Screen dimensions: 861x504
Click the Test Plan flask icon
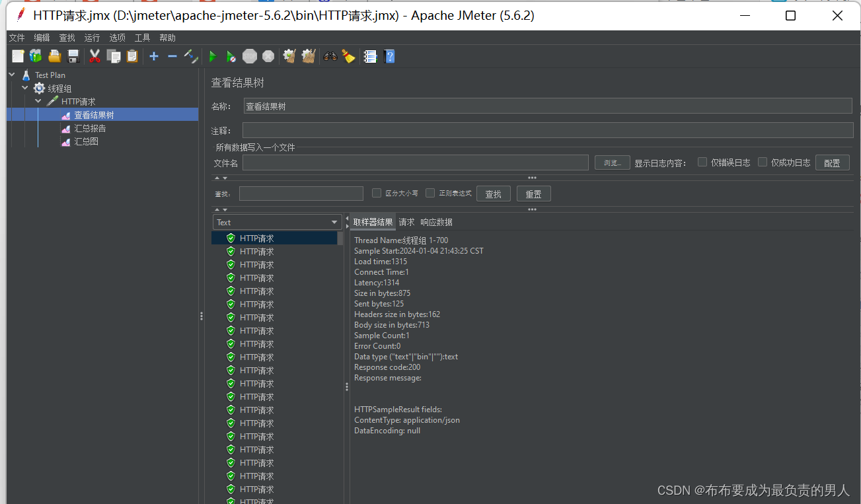pos(26,75)
